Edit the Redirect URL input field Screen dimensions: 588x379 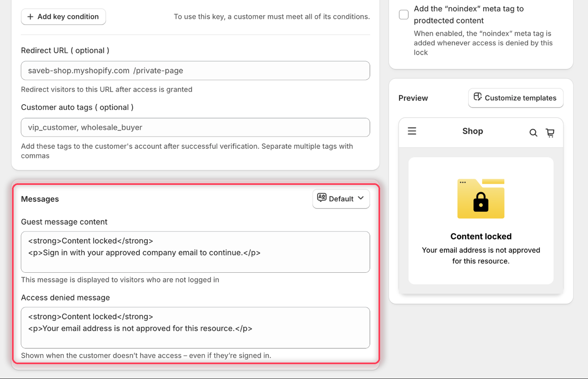coord(195,71)
